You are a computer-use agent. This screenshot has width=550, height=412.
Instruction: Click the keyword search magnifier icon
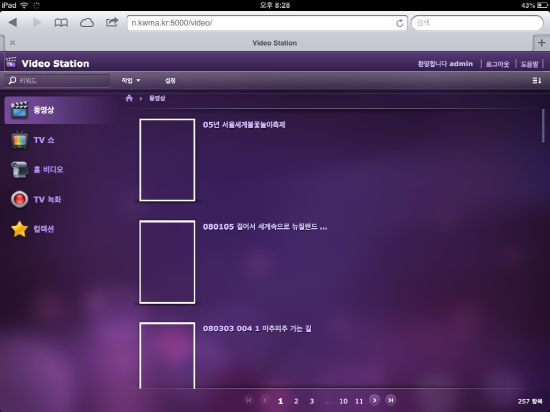tap(12, 81)
